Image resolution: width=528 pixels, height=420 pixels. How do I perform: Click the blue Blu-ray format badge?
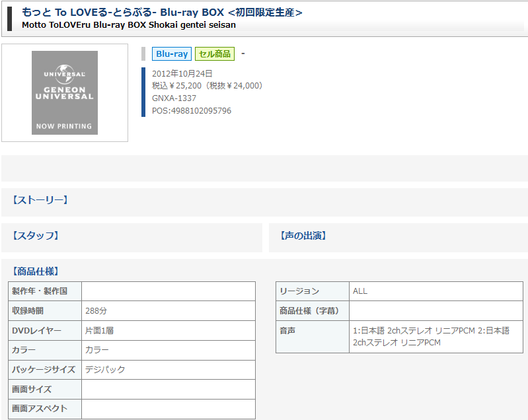click(x=171, y=54)
